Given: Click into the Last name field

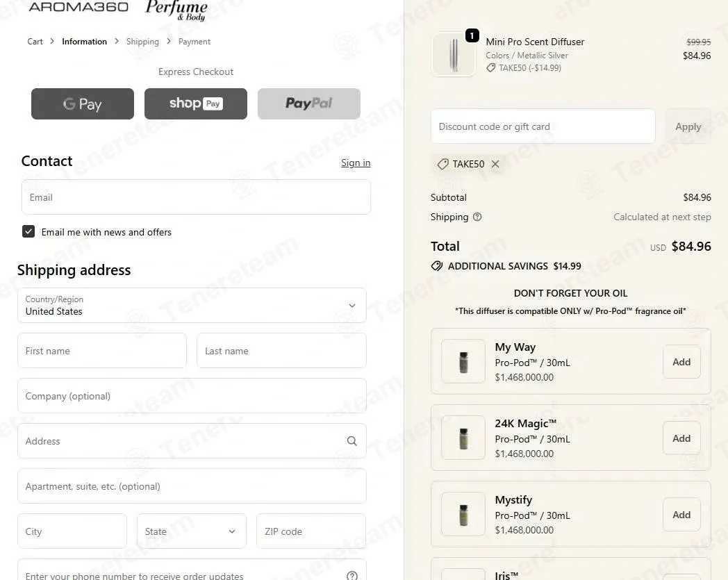Looking at the screenshot, I should [x=281, y=351].
